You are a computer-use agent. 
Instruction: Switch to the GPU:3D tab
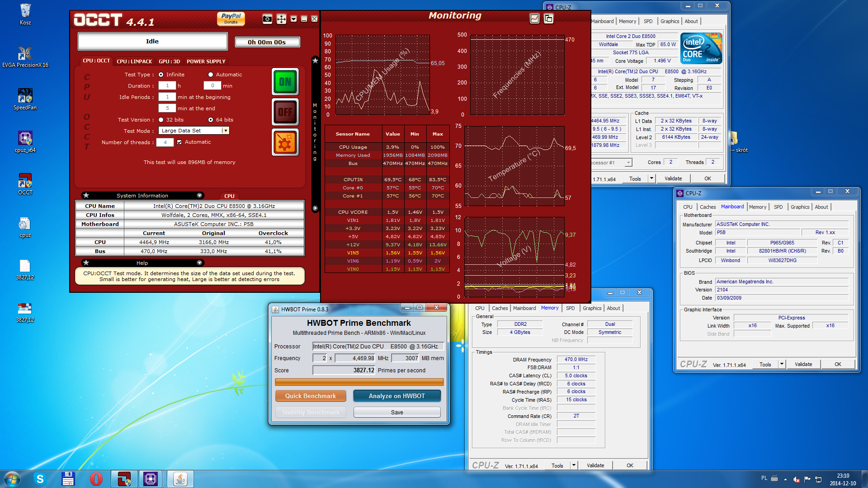pyautogui.click(x=170, y=61)
